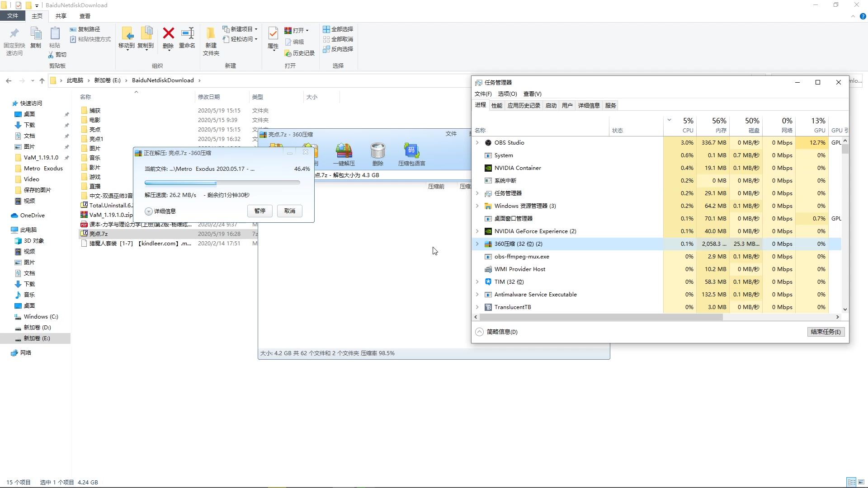Collapse to brief info (简略信息) in Task Manager

497,332
